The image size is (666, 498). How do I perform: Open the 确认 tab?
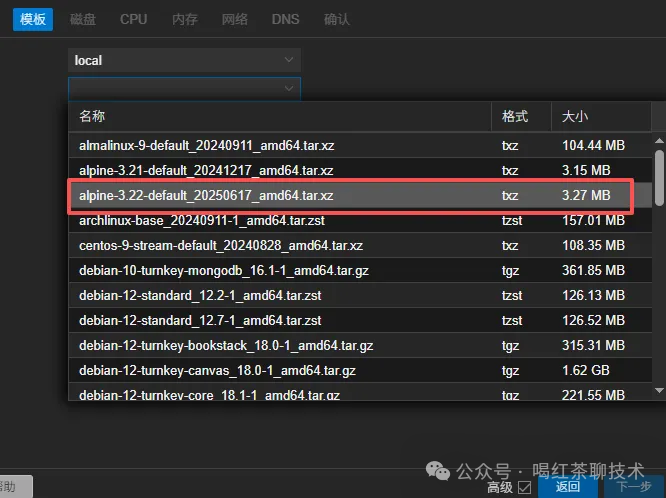pyautogui.click(x=336, y=19)
